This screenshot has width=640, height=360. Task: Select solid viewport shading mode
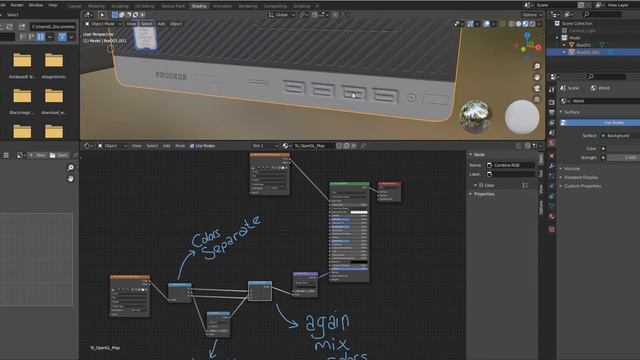pyautogui.click(x=518, y=24)
